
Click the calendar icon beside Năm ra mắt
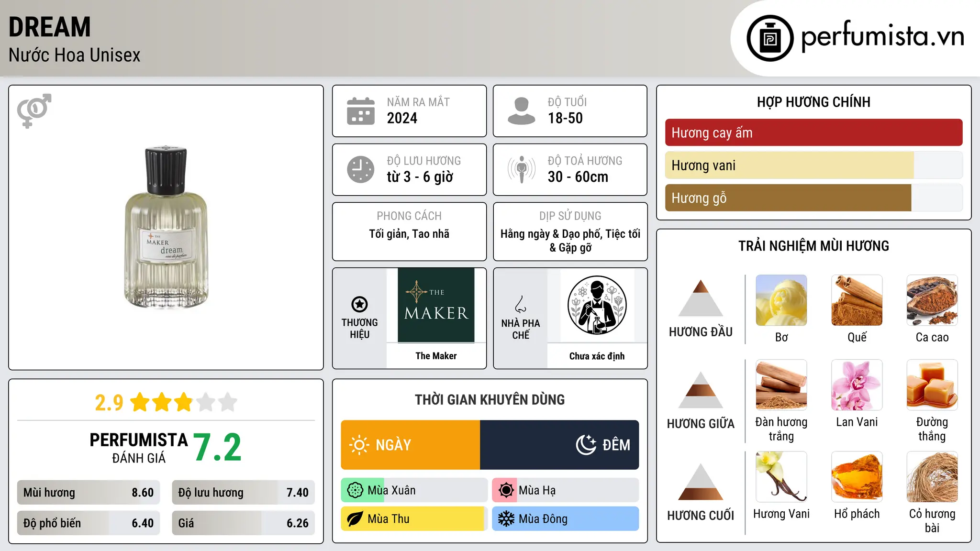(361, 111)
